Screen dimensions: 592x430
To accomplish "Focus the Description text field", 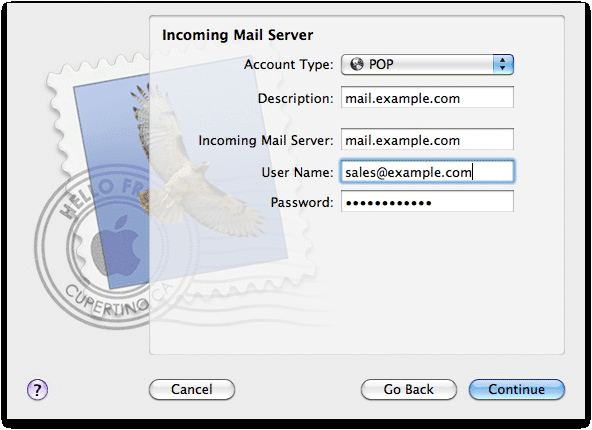I will pyautogui.click(x=427, y=97).
